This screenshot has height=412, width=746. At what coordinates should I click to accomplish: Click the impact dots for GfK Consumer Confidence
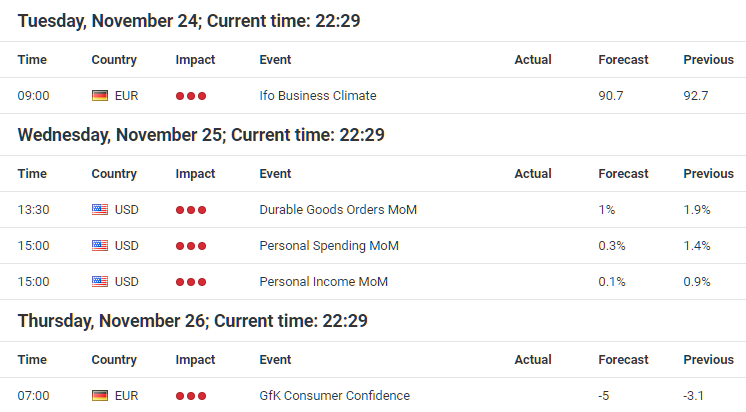coord(191,396)
